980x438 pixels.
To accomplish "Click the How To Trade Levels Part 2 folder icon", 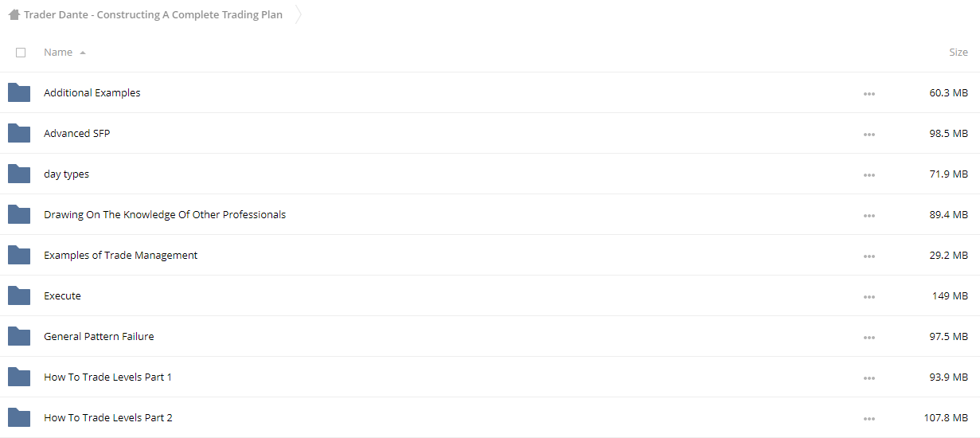I will pyautogui.click(x=19, y=417).
